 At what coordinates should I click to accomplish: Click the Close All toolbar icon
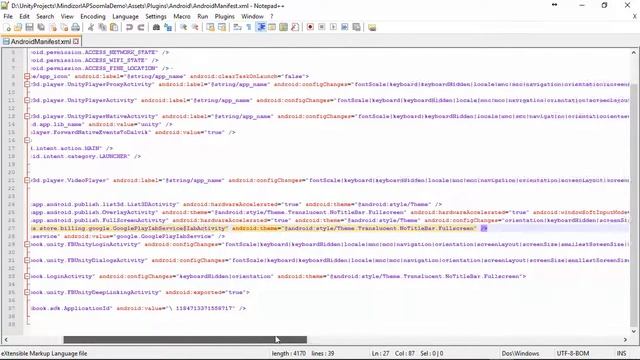coord(64,27)
